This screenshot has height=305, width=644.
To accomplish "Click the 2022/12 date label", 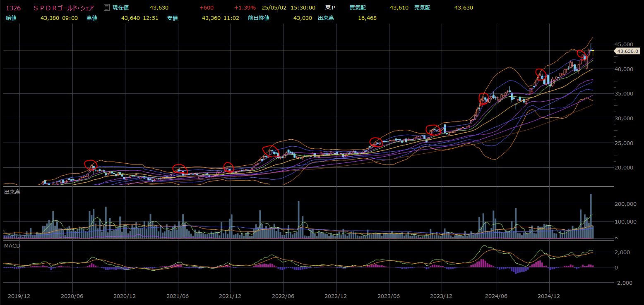I will [x=336, y=296].
